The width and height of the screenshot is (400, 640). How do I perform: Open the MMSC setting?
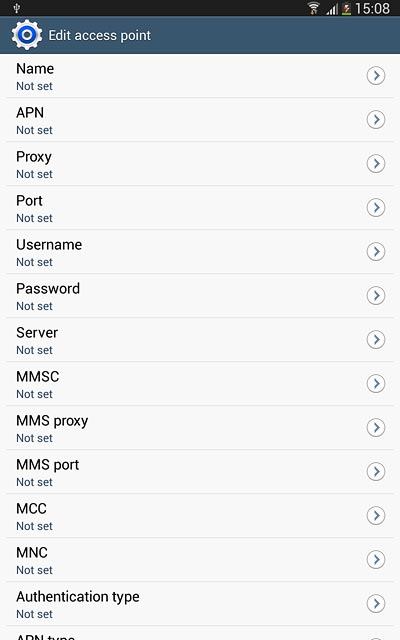coord(200,384)
